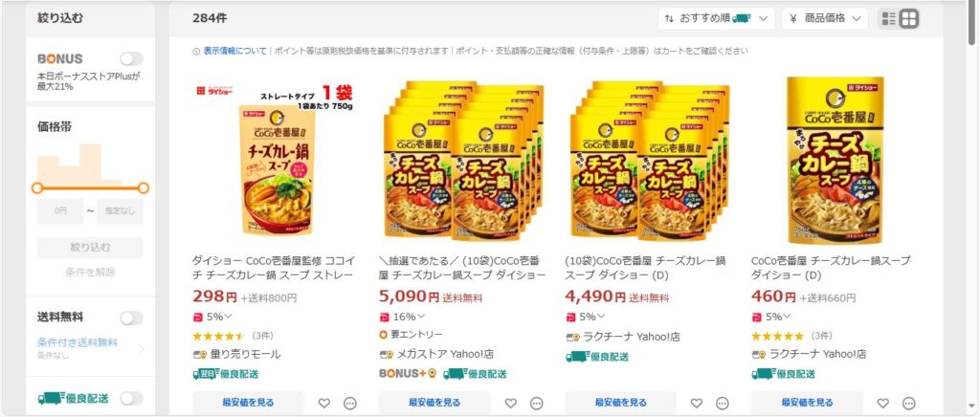Turn on the 優良配送 filter toggle
This screenshot has width=980, height=417.
(x=131, y=398)
